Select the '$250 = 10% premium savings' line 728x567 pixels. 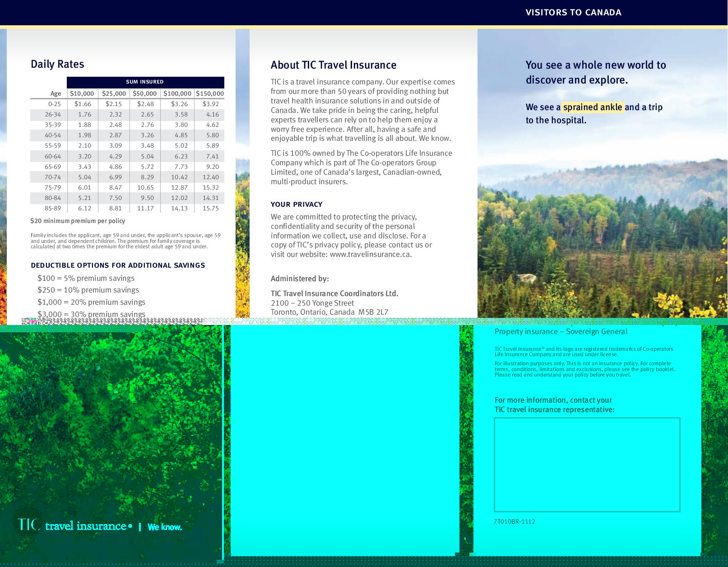pos(88,290)
